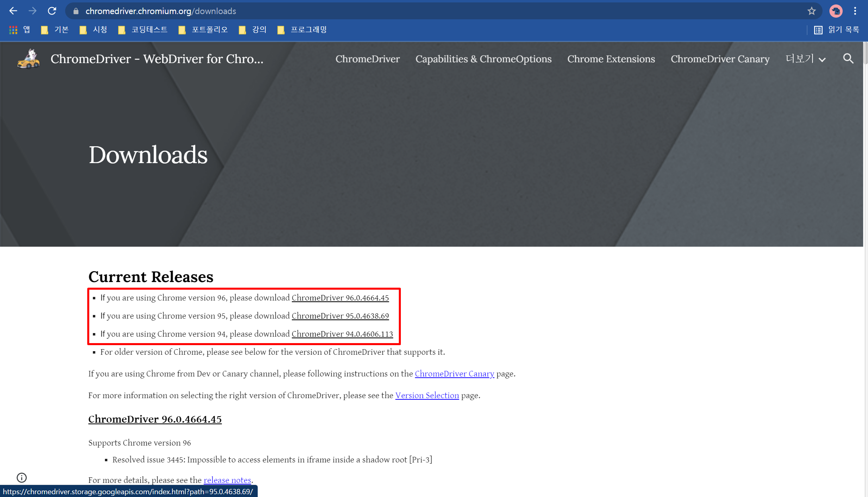Open Chrome three-dot menu
Image resolution: width=868 pixels, height=497 pixels.
click(x=855, y=11)
